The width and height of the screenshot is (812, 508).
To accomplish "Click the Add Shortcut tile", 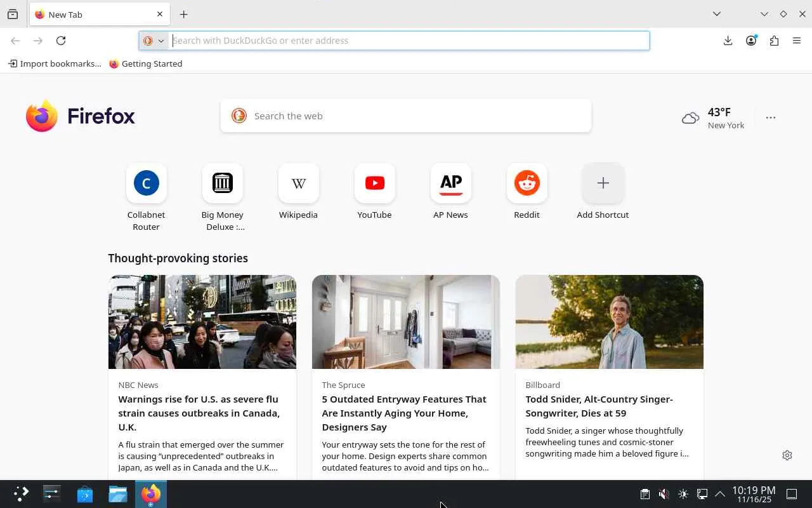I will pyautogui.click(x=603, y=192).
